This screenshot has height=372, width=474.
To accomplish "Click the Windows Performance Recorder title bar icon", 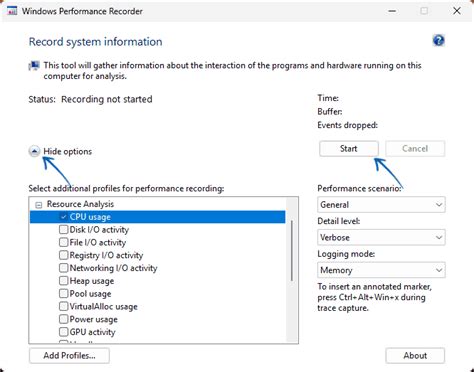I will click(12, 11).
